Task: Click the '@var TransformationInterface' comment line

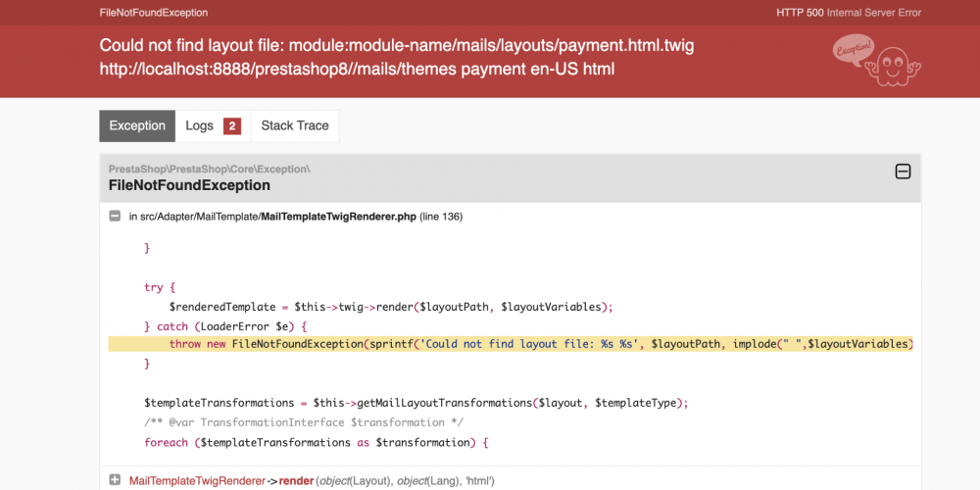Action: click(x=304, y=422)
